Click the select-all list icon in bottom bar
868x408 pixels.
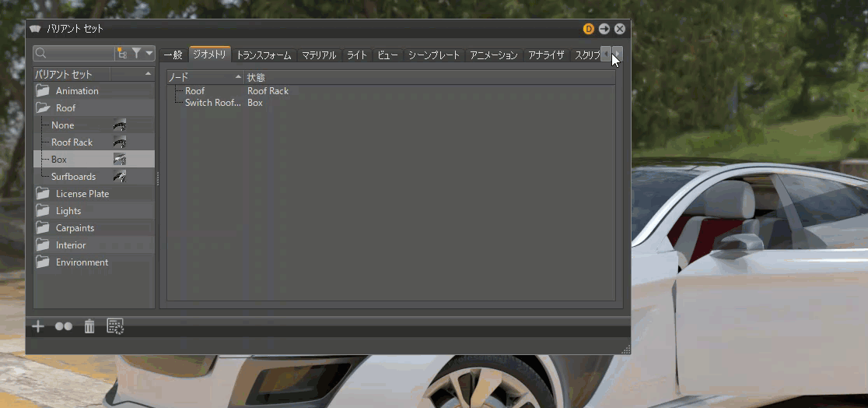(115, 326)
